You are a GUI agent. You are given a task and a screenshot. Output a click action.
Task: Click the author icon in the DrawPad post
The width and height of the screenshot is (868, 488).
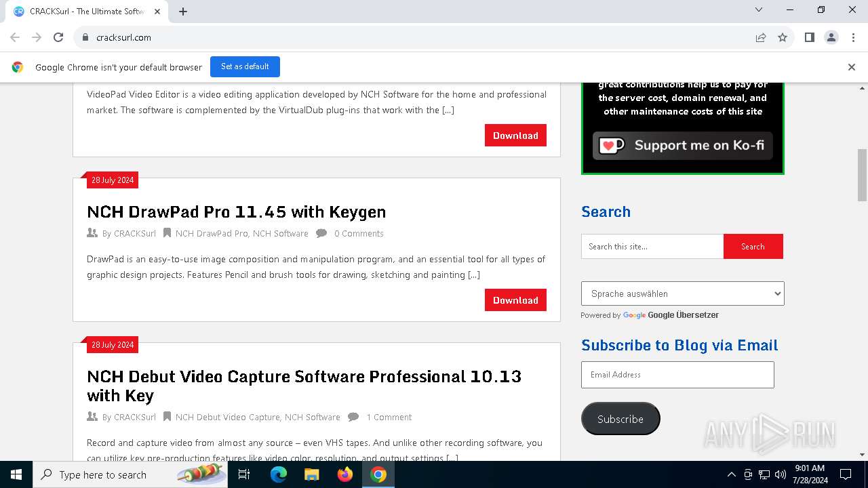(92, 233)
